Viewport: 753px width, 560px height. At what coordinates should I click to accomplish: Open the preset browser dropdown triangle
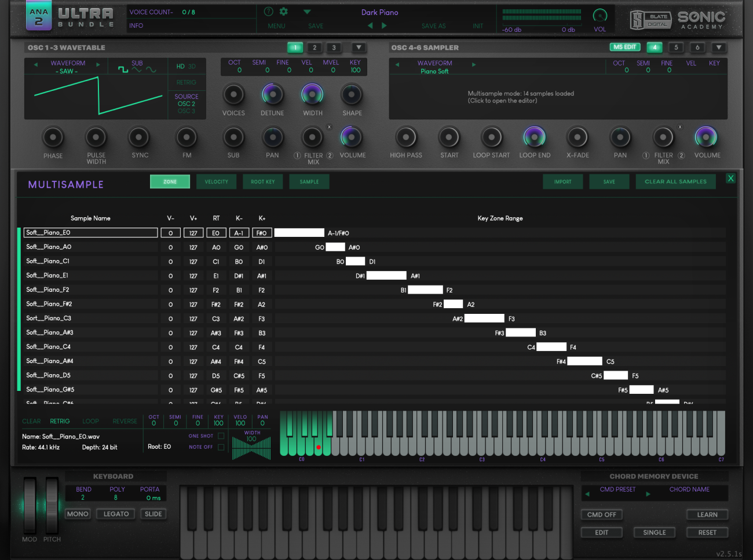coord(307,12)
